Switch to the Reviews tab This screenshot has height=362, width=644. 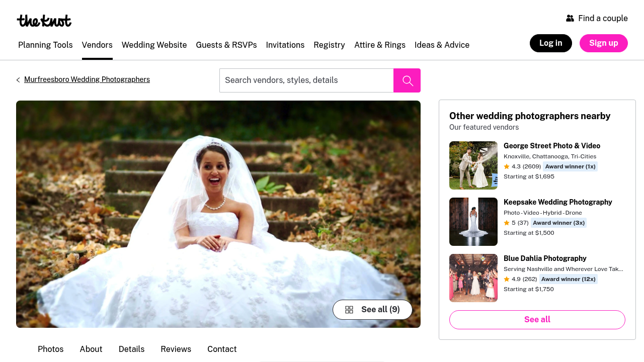click(176, 349)
